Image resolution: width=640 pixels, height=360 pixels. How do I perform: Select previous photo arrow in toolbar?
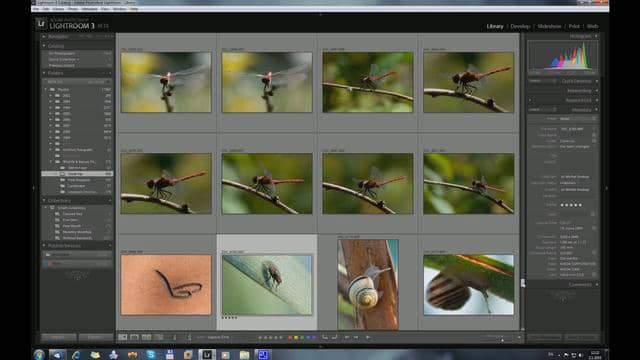point(347,337)
